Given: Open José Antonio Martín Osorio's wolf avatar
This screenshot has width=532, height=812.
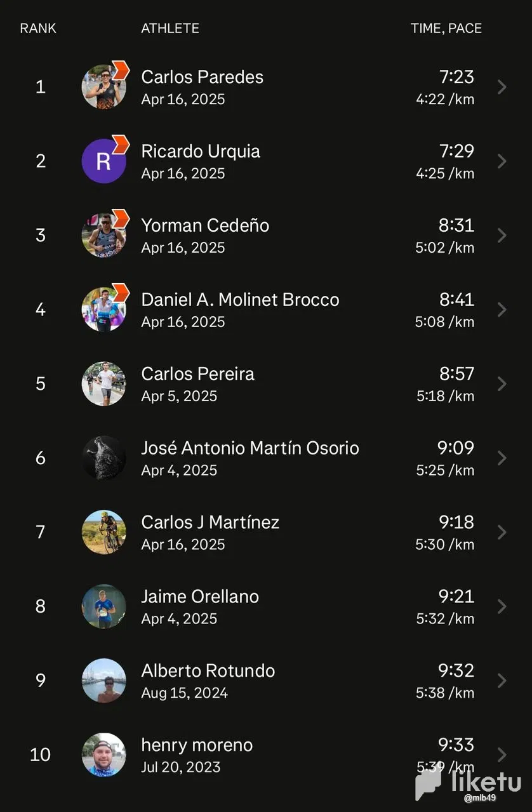Looking at the screenshot, I should click(103, 458).
